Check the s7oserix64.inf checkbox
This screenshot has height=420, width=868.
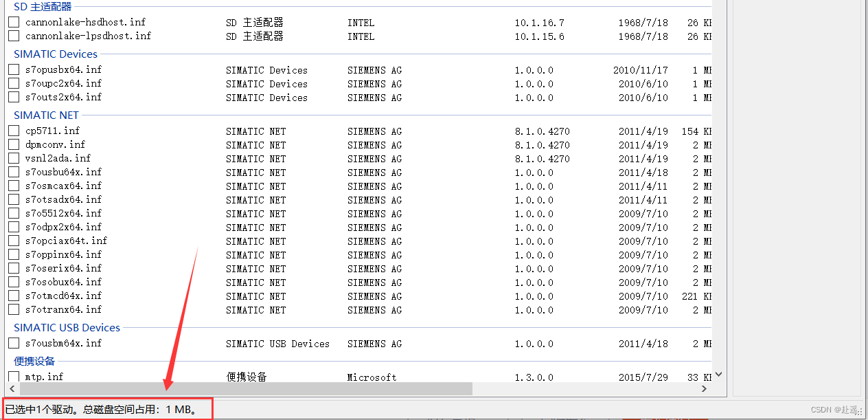(14, 268)
